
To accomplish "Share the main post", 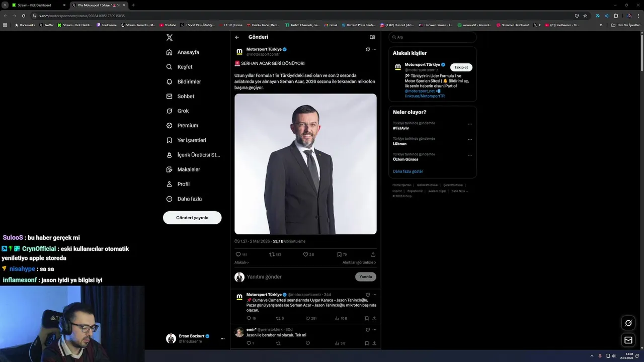I will (373, 254).
